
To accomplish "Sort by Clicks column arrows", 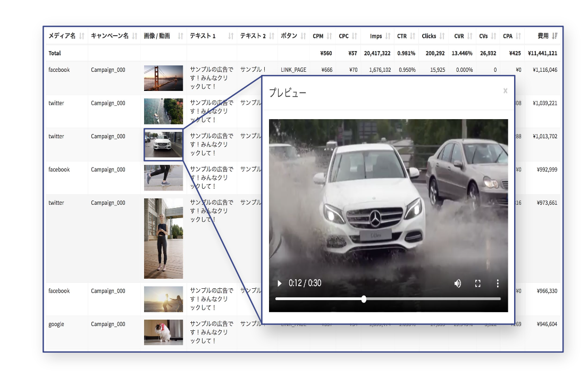I will tap(442, 36).
